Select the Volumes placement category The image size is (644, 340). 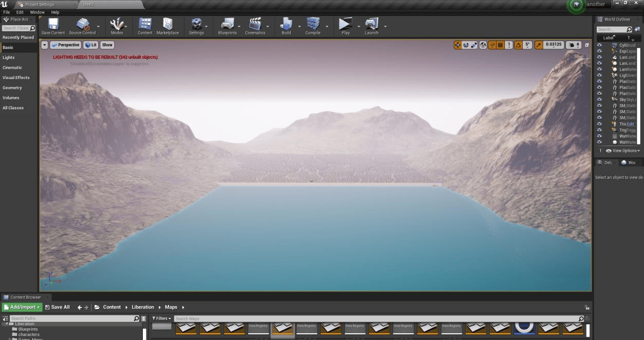(19, 98)
